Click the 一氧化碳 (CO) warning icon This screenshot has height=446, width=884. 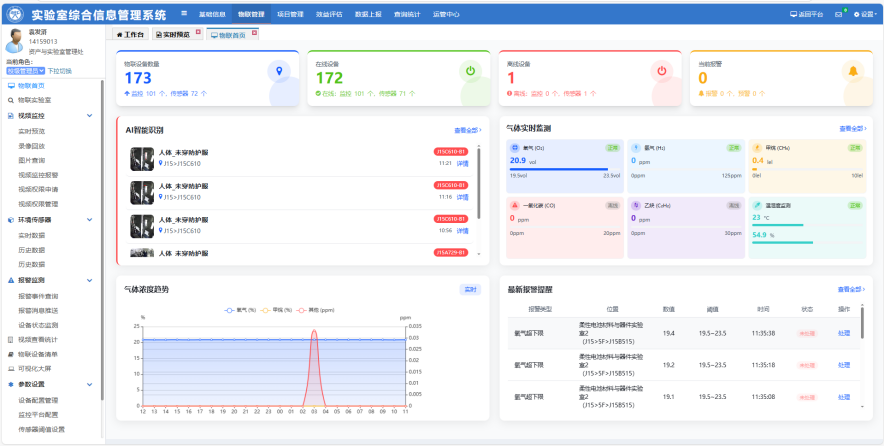pyautogui.click(x=514, y=205)
